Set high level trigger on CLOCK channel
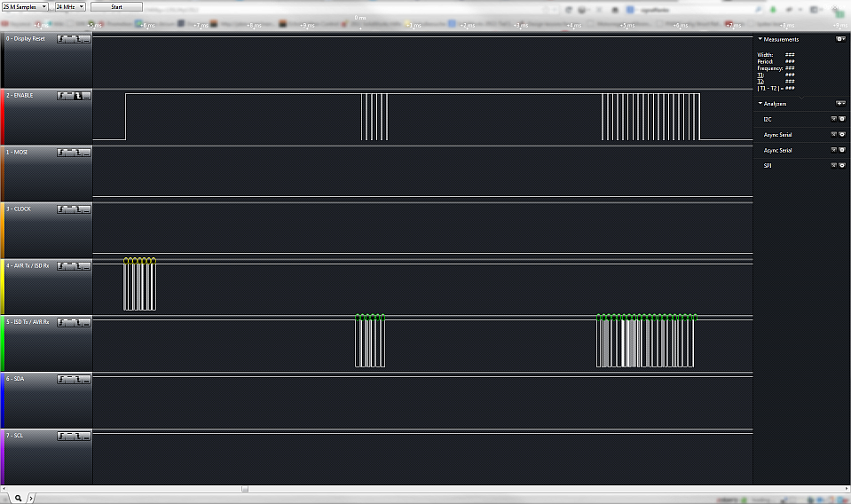Viewport: 851px width, 504px height. coord(69,209)
